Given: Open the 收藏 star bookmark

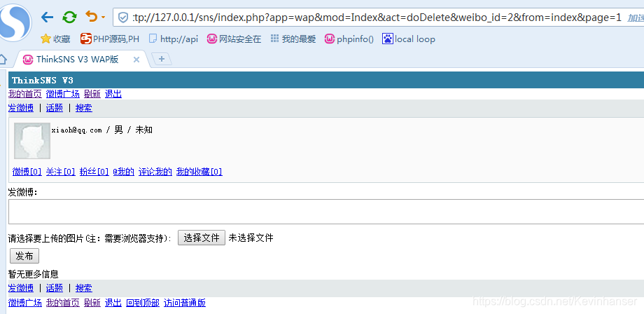Looking at the screenshot, I should tap(55, 39).
